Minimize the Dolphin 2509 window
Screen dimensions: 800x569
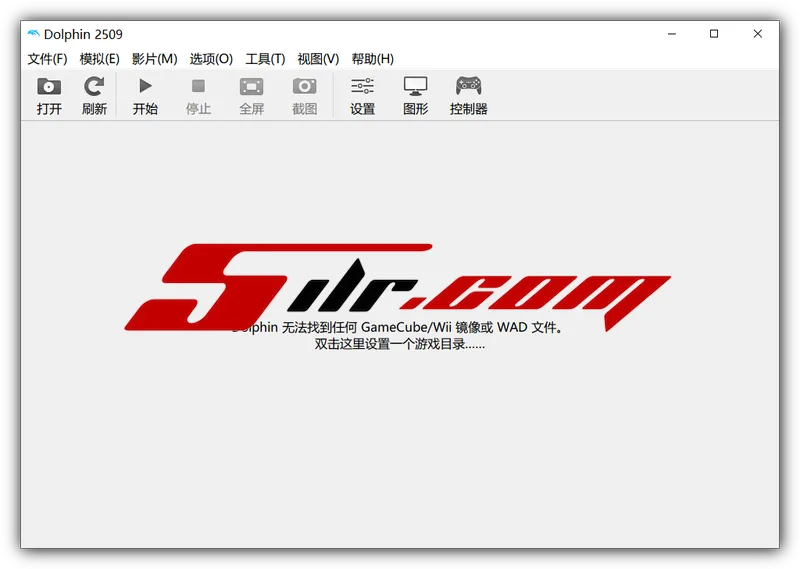pos(672,34)
